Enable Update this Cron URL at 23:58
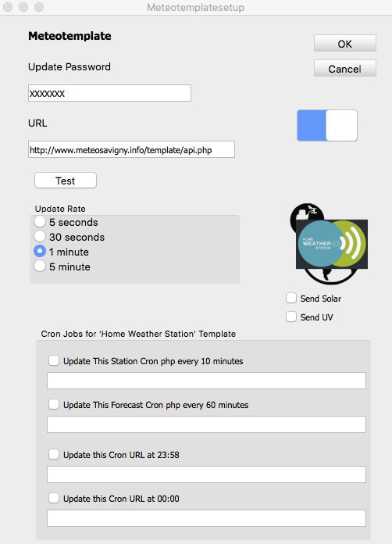 [54, 454]
